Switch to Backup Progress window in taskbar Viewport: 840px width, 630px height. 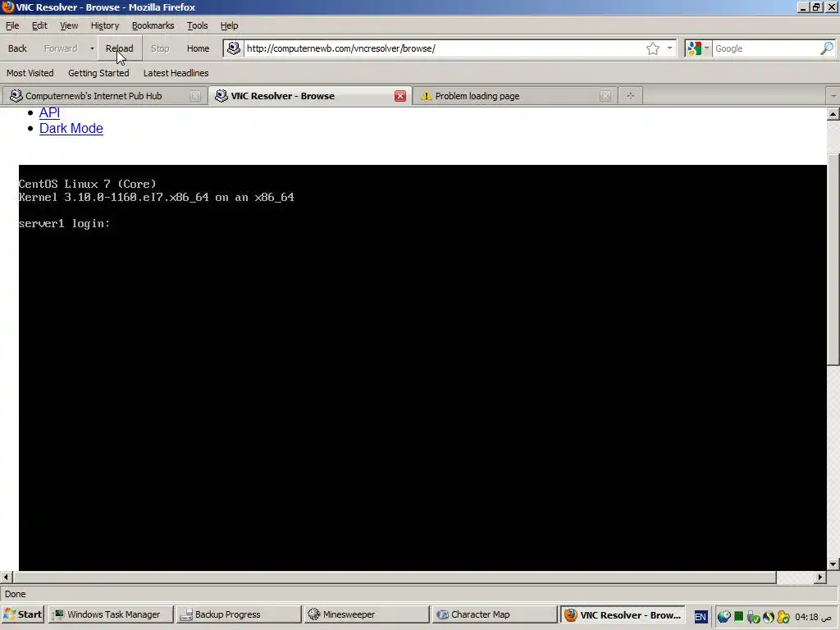point(239,614)
